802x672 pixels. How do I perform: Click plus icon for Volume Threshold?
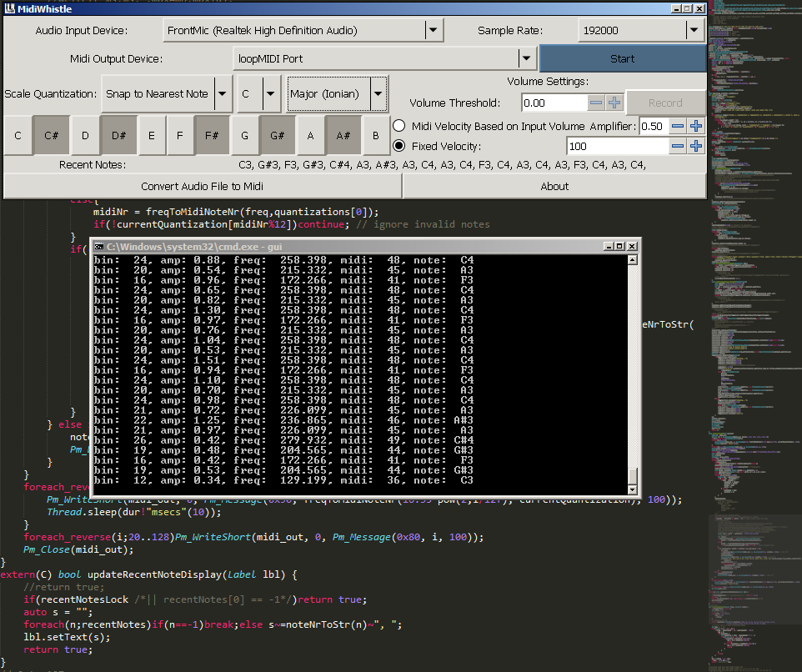click(x=614, y=103)
